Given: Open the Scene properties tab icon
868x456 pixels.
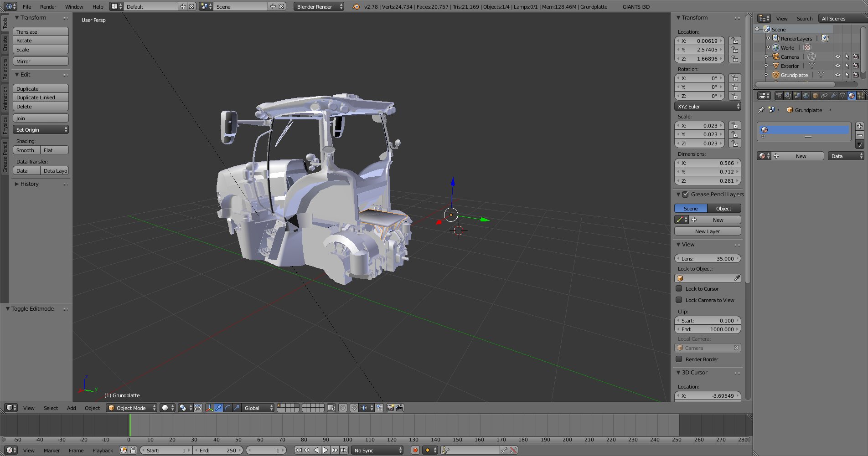Looking at the screenshot, I should click(797, 96).
